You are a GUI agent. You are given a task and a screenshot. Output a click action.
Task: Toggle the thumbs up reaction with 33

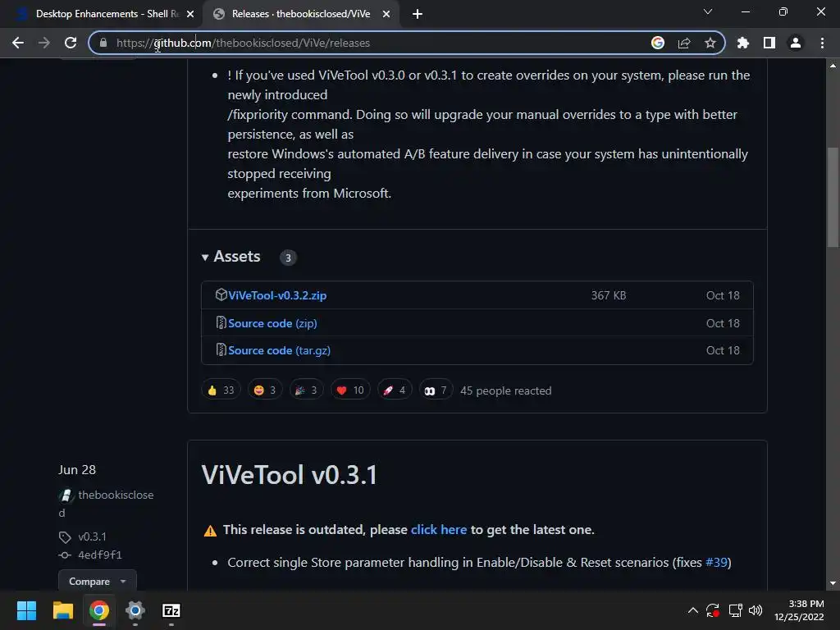(x=221, y=390)
